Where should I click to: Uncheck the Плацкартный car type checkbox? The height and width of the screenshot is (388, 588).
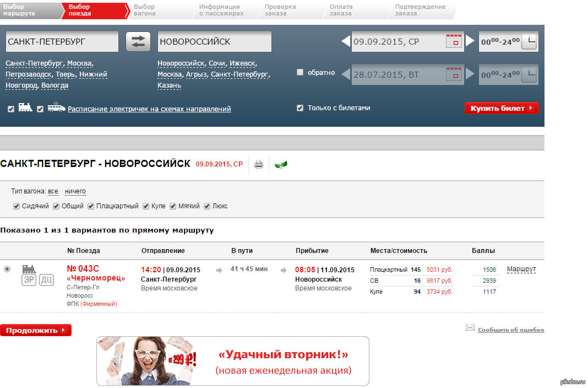tap(90, 206)
